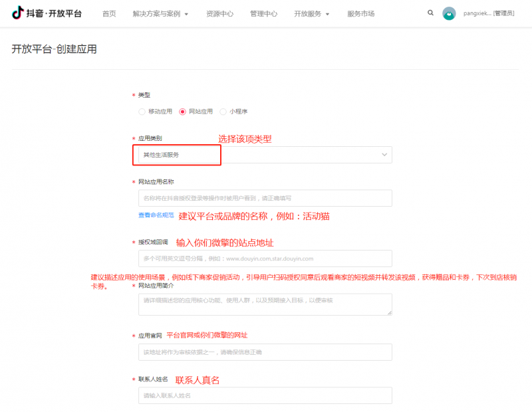Click the 联系人姓名 input field
Image resolution: width=532 pixels, height=412 pixels.
pos(265,395)
